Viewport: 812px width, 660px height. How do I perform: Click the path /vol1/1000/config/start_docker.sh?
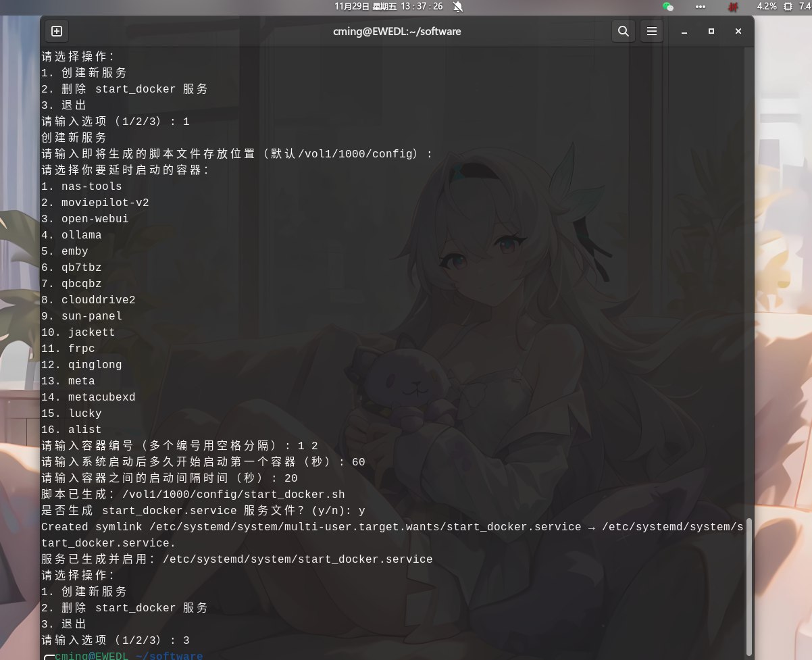click(234, 494)
